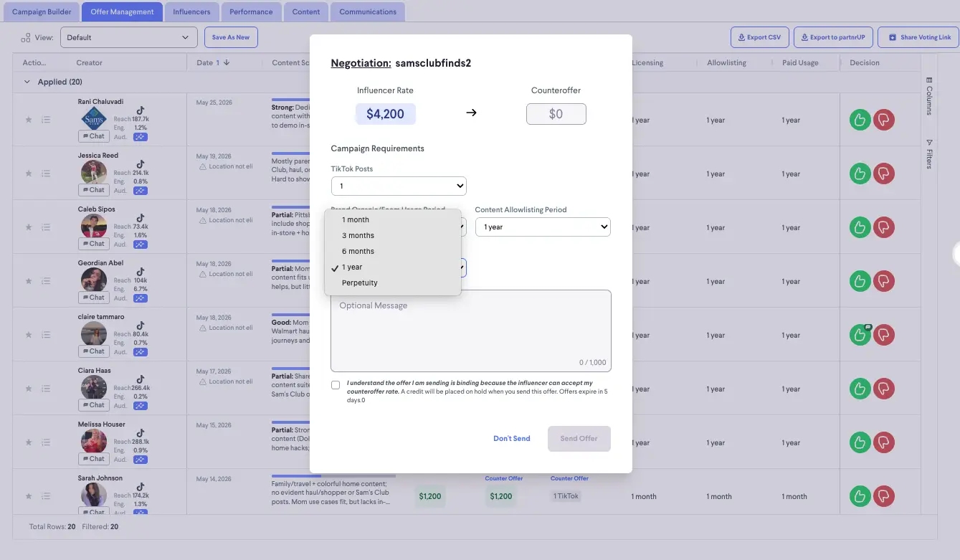960x560 pixels.
Task: Switch to Content tab
Action: coord(306,11)
